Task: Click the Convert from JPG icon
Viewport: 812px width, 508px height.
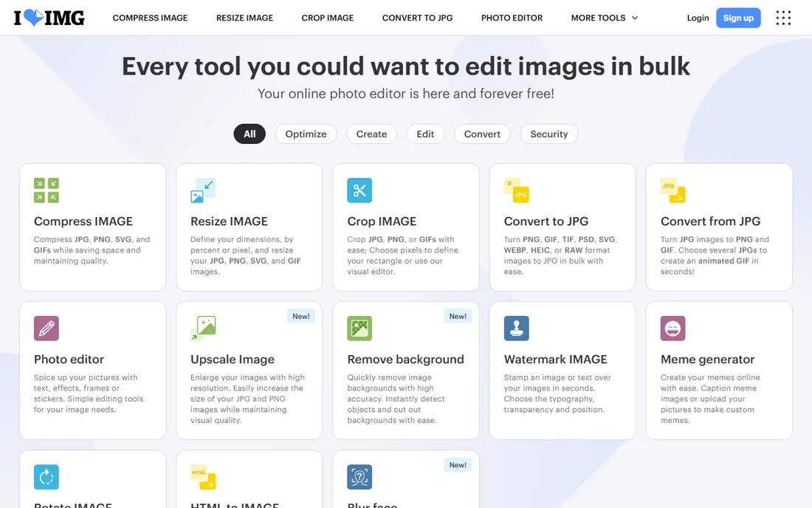Action: 672,190
